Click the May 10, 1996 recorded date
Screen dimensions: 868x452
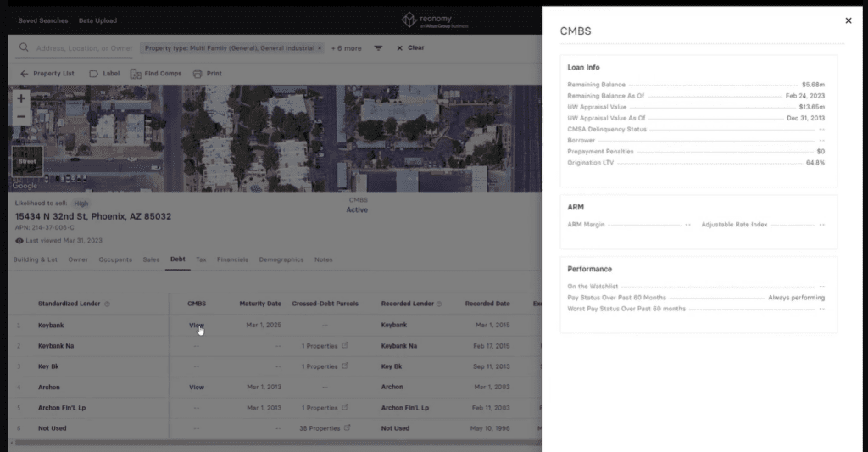(x=490, y=428)
